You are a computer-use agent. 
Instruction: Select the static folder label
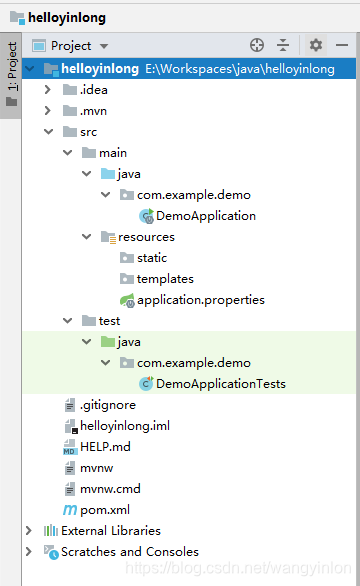pyautogui.click(x=152, y=258)
